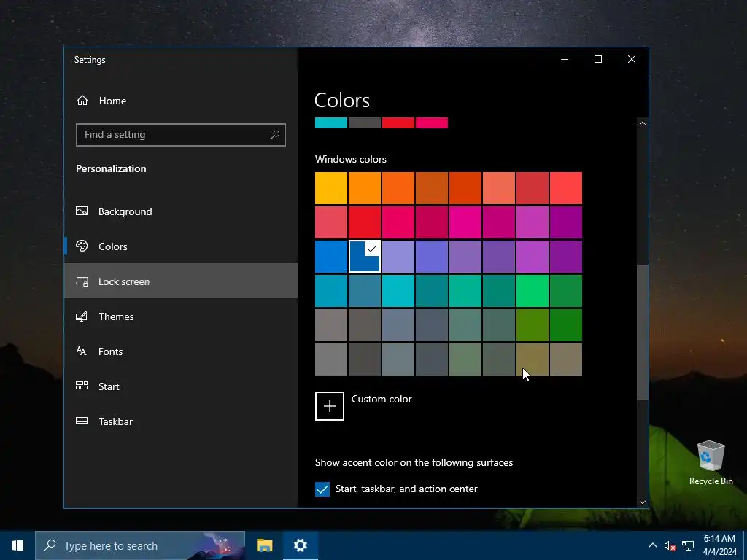Open the Fonts settings page
This screenshot has width=747, height=560.
[181, 351]
